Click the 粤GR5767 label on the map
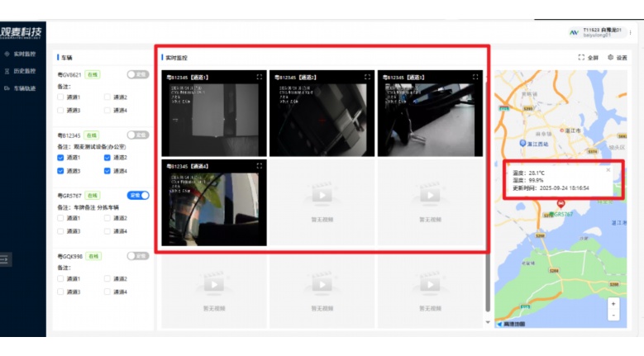The width and height of the screenshot is (644, 356). click(x=561, y=215)
